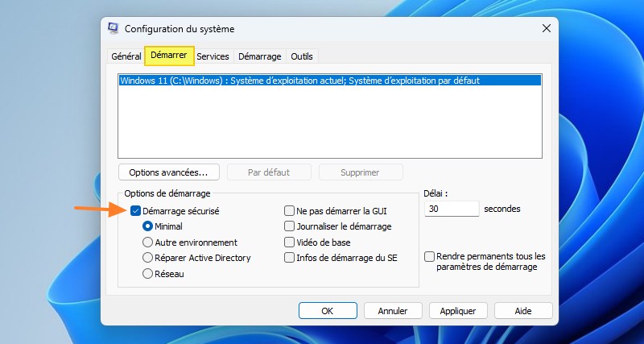
Task: Enable Ne pas démarrer la GUI
Action: (290, 211)
